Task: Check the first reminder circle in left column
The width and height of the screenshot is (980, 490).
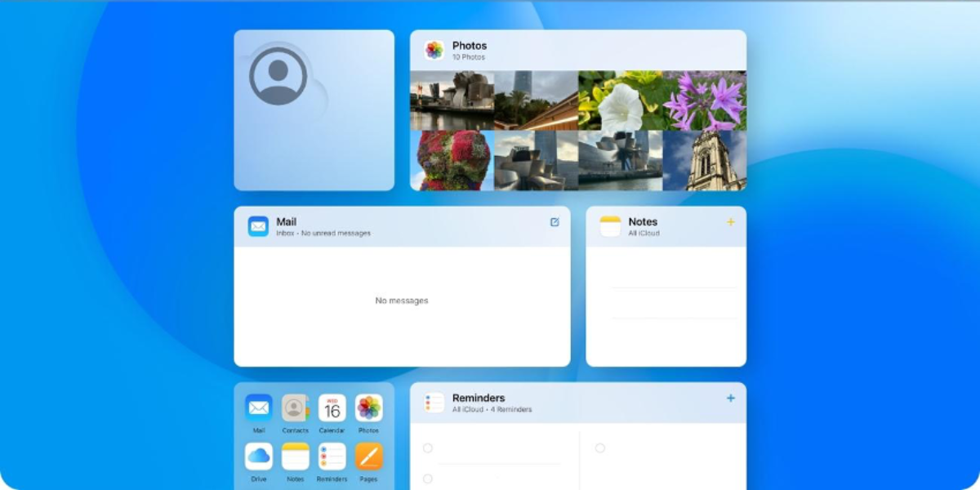Action: [x=428, y=448]
